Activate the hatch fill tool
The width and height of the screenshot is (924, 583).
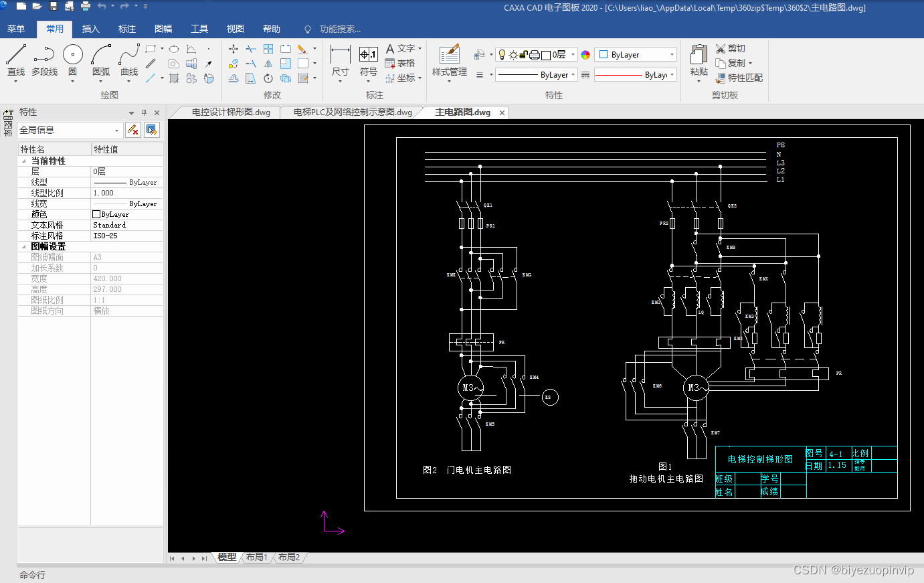click(x=174, y=78)
